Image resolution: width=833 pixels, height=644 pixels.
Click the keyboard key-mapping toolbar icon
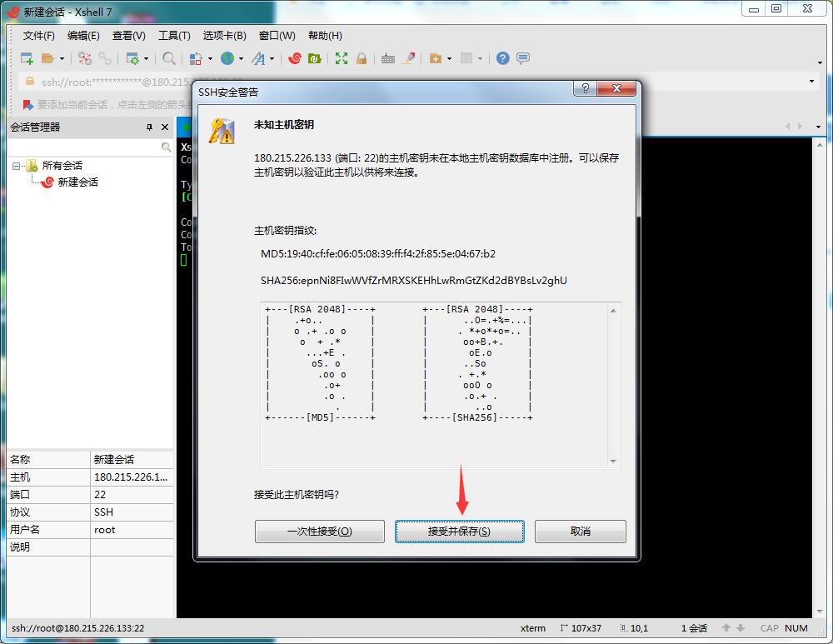(388, 58)
